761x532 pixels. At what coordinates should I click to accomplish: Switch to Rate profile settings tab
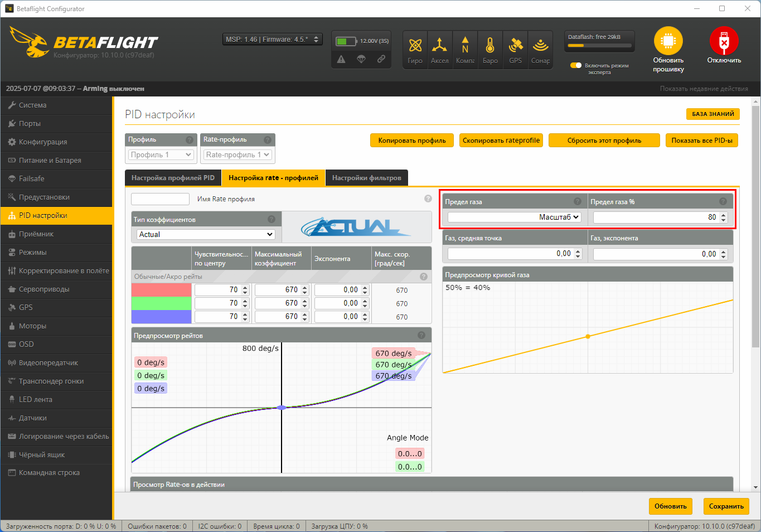[x=273, y=178]
